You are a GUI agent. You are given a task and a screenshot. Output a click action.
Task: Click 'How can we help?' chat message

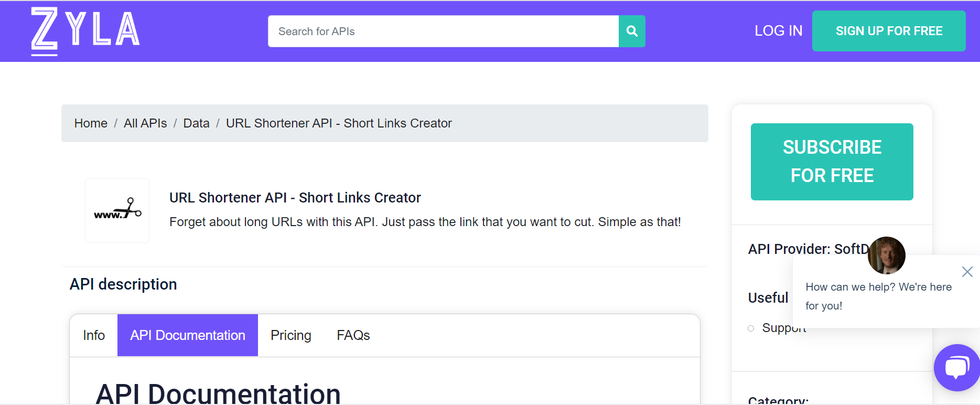tap(879, 296)
